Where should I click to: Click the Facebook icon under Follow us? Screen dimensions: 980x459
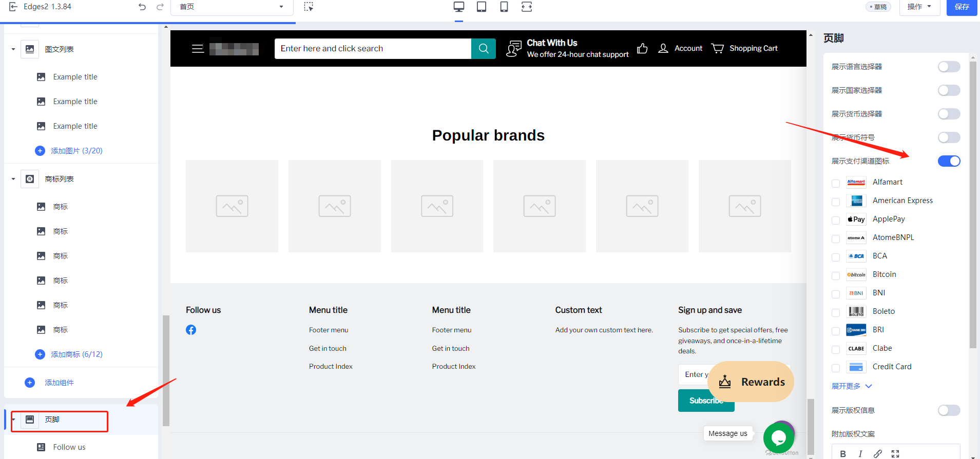pos(191,330)
